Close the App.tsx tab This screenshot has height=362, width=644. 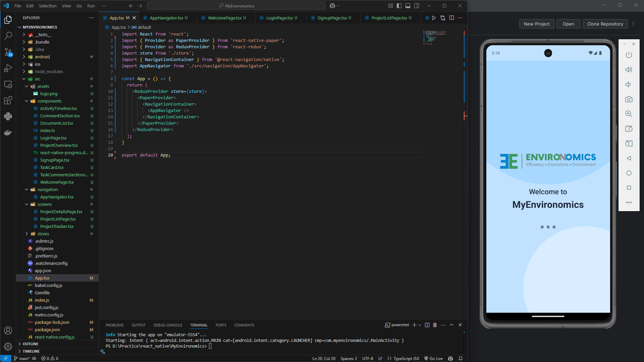[x=134, y=18]
